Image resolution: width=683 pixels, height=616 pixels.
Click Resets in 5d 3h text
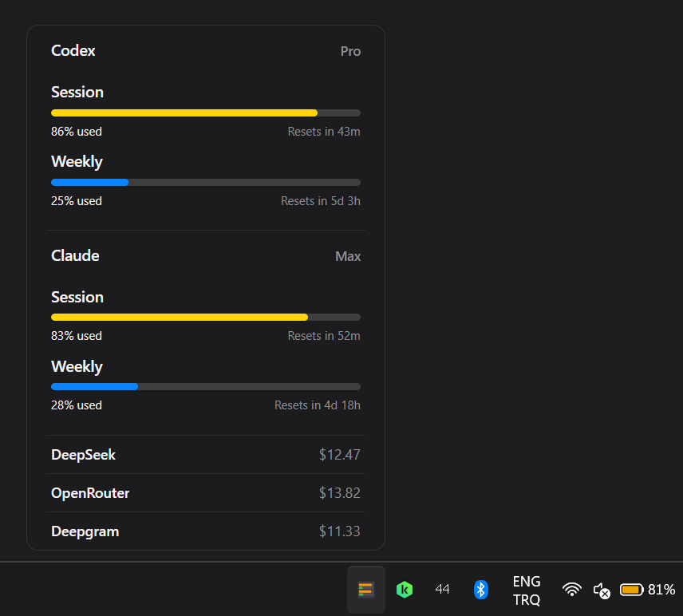(x=320, y=201)
